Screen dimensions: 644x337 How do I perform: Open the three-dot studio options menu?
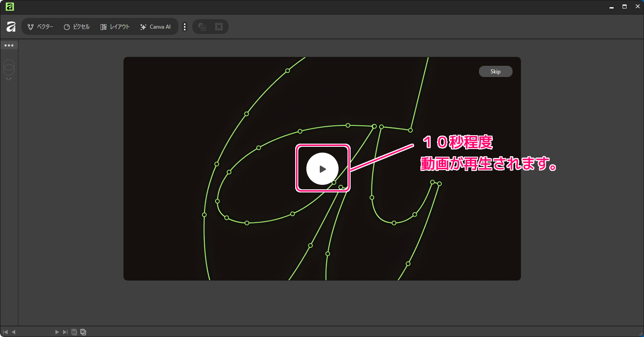point(185,27)
